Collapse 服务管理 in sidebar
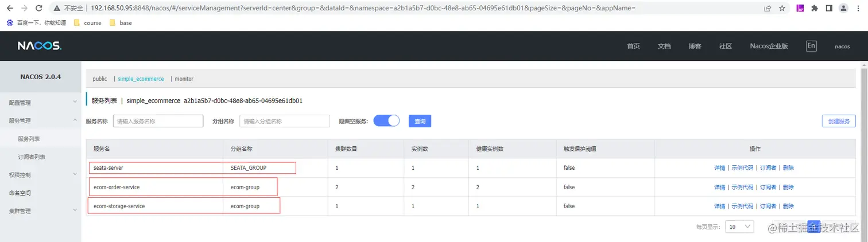Screen dimensions: 868x242 point(40,120)
